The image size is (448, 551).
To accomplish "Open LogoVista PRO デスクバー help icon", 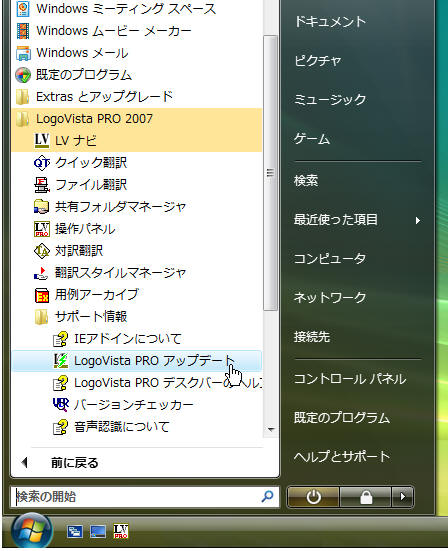I will 61,383.
